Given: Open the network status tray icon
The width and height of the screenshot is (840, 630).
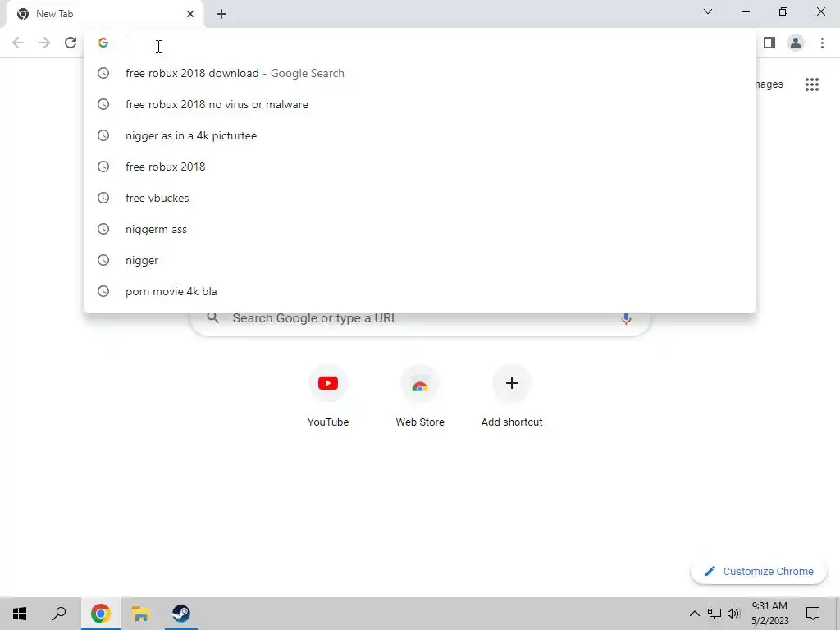Looking at the screenshot, I should pyautogui.click(x=714, y=614).
